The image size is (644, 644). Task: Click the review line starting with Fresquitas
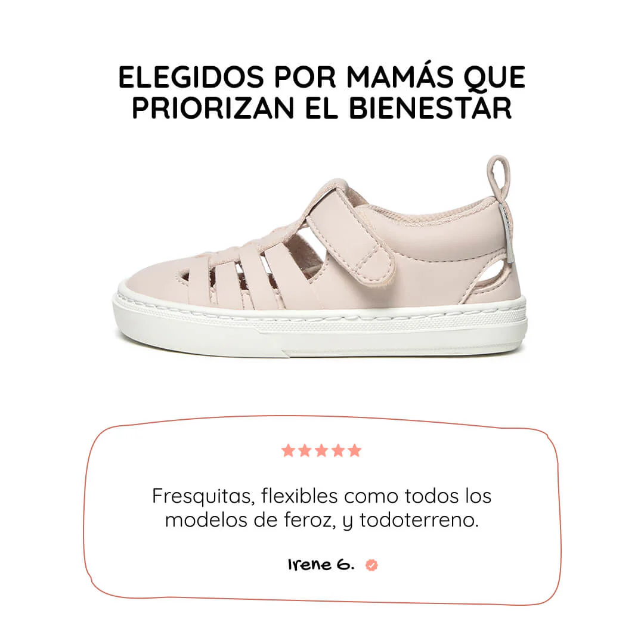(321, 496)
